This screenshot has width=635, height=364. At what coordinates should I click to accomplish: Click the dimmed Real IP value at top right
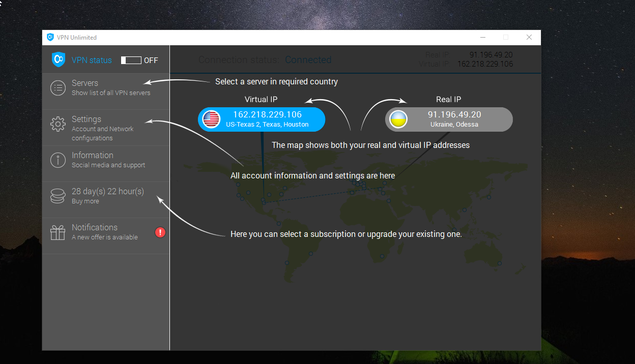coord(491,55)
